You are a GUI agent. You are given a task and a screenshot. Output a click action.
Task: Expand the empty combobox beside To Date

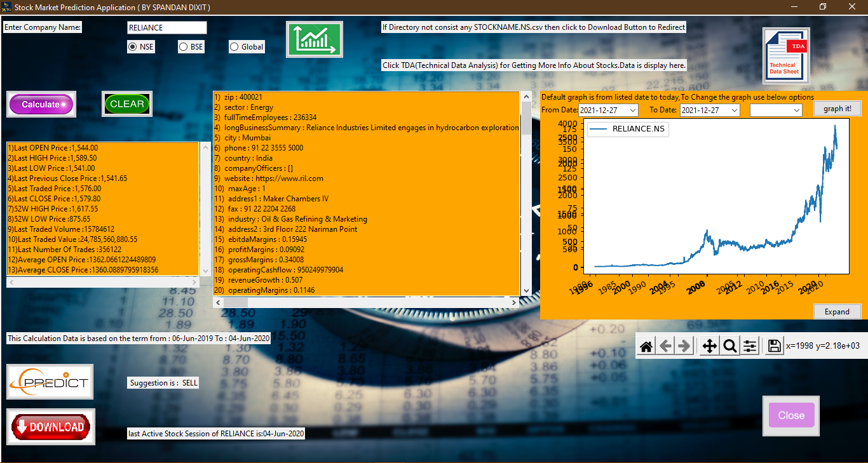[776, 110]
